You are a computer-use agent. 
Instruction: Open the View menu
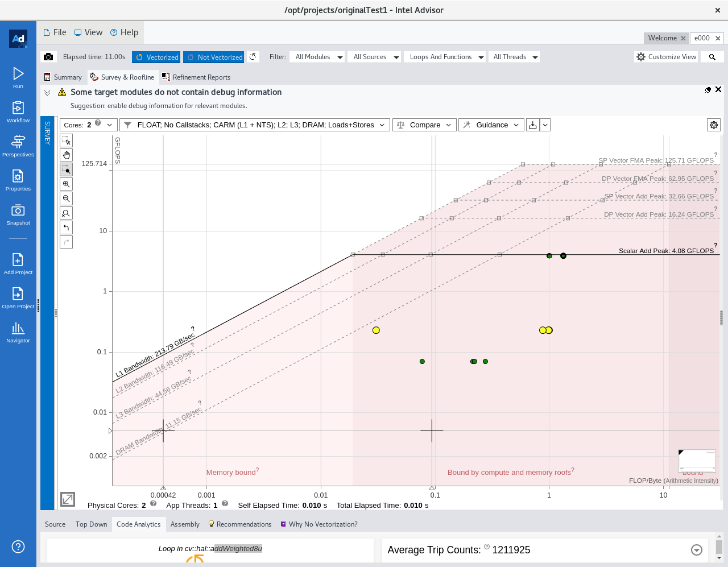coord(88,32)
